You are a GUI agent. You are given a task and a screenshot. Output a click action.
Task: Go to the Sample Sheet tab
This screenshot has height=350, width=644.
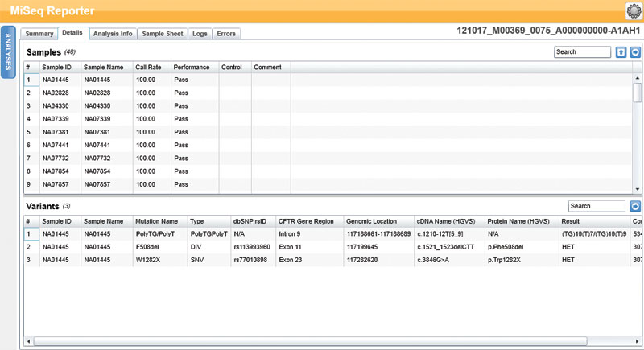point(163,34)
